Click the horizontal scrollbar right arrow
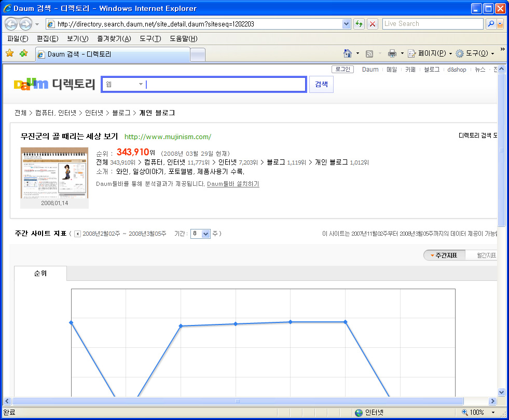The image size is (509, 420). pyautogui.click(x=493, y=401)
